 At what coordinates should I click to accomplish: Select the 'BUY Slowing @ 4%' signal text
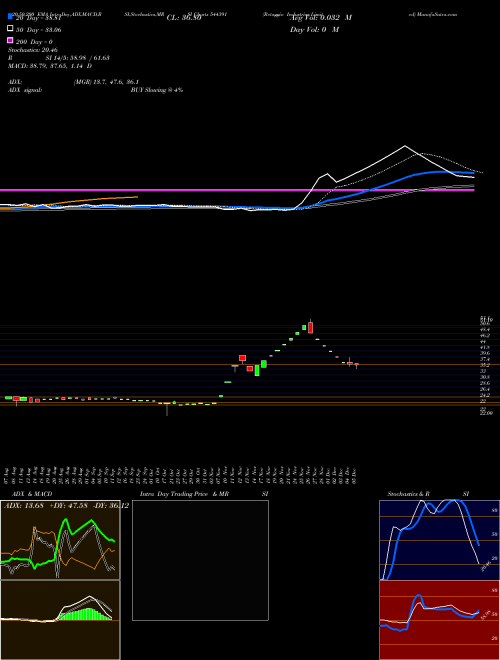[x=157, y=90]
